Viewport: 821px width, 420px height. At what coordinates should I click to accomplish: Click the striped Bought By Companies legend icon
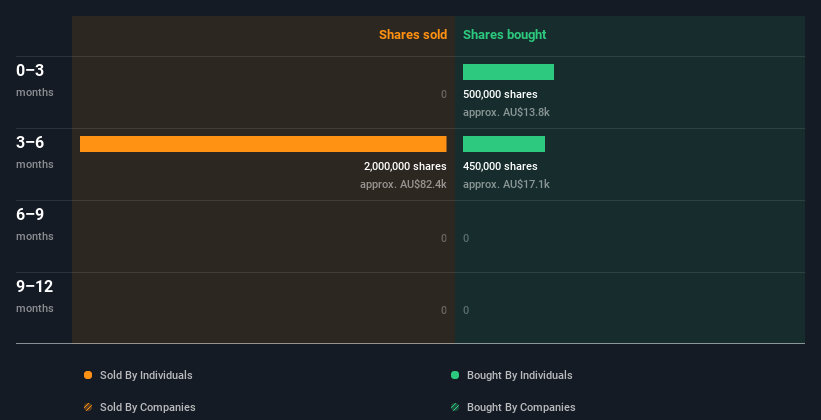pyautogui.click(x=455, y=407)
